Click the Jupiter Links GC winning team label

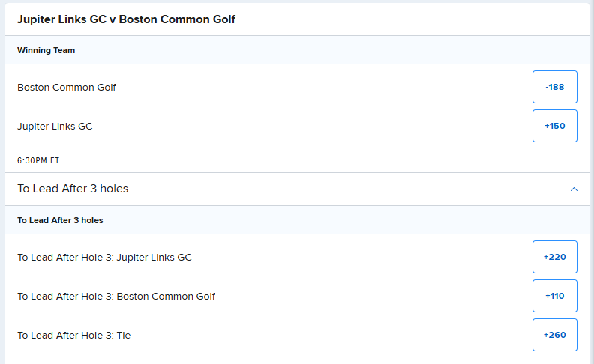click(55, 127)
